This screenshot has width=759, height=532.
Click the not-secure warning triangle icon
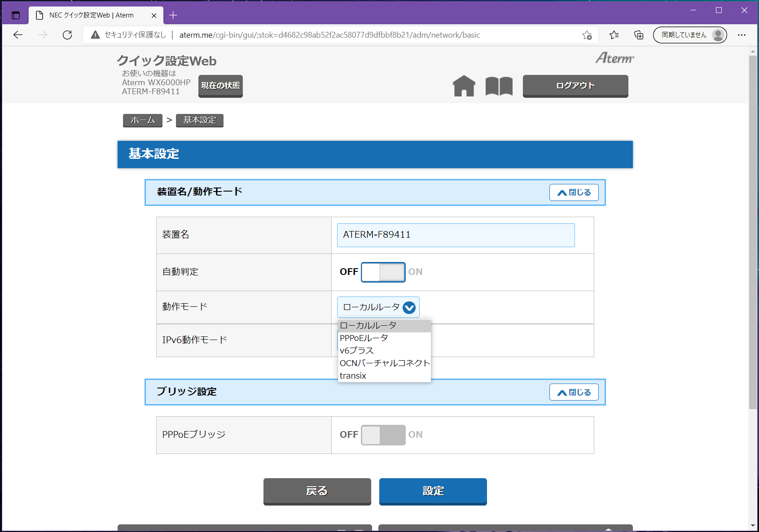(x=95, y=35)
